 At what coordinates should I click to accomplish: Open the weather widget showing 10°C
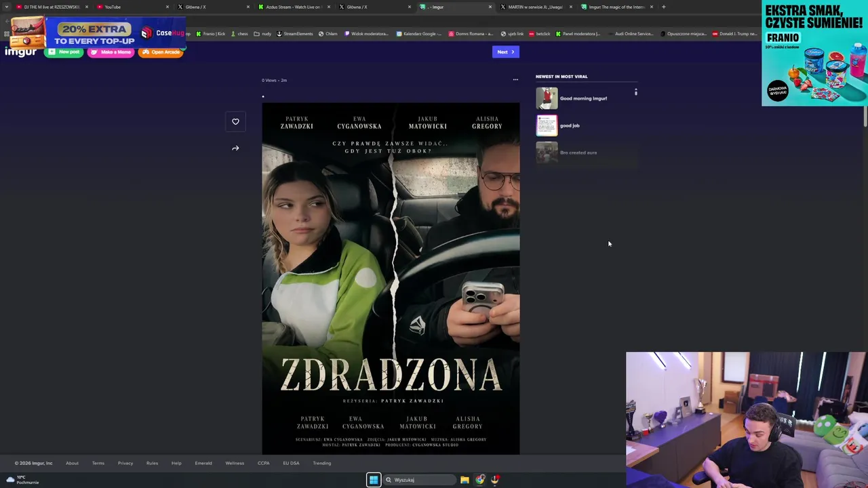[x=22, y=480]
